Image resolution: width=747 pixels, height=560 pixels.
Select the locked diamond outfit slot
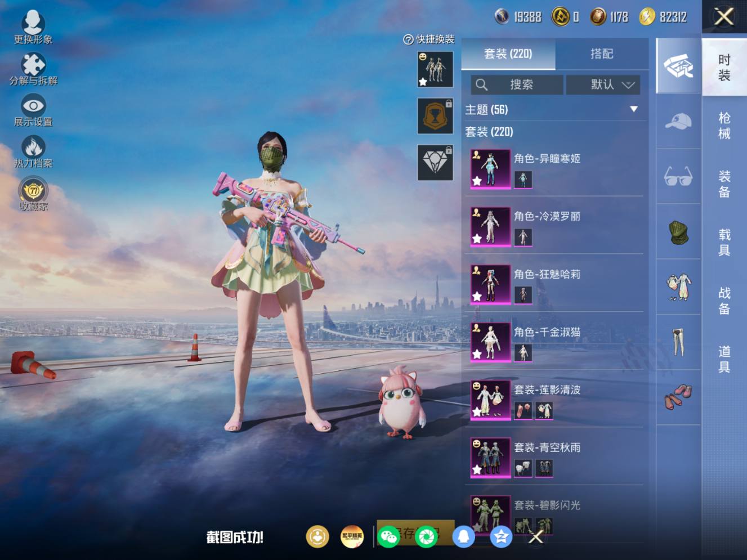tap(435, 163)
